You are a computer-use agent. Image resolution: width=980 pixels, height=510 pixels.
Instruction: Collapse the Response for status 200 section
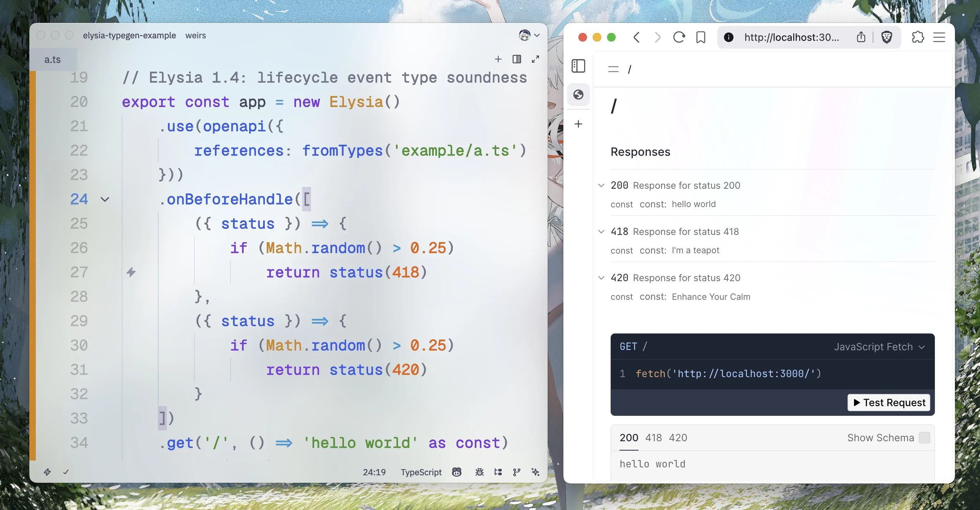pyautogui.click(x=601, y=186)
